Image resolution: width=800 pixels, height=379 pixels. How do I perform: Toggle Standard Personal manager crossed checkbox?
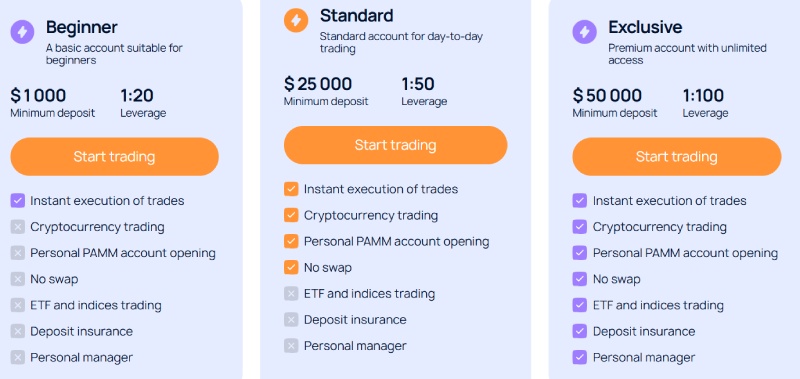click(x=291, y=346)
